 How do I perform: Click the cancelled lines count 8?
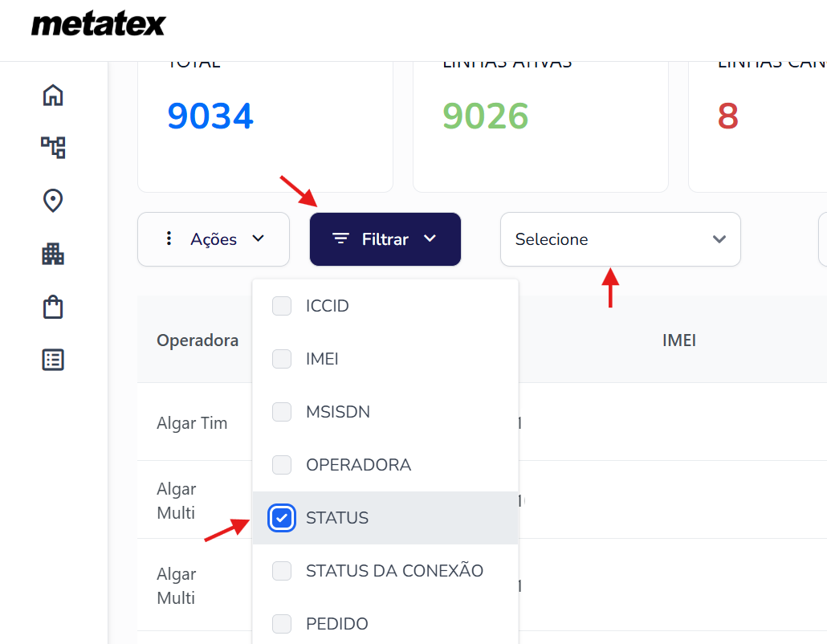click(x=728, y=116)
